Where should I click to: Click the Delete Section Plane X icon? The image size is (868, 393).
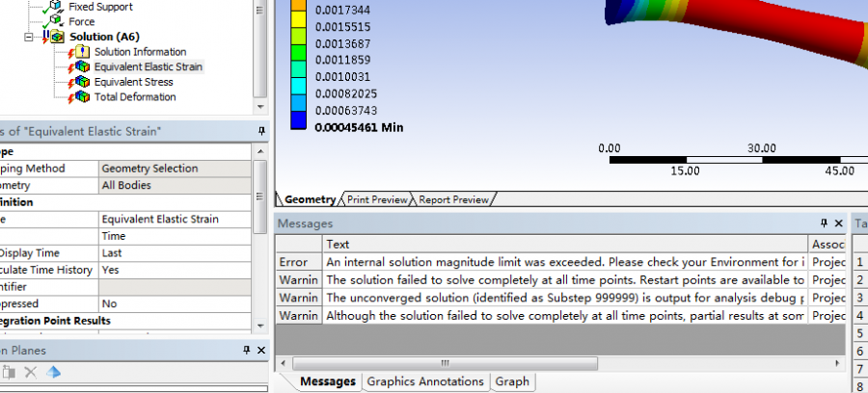coord(31,372)
